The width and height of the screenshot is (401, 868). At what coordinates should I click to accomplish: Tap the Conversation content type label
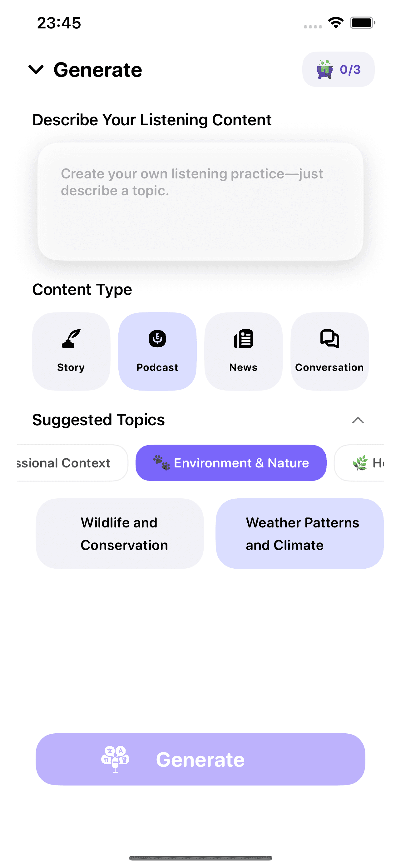click(329, 367)
